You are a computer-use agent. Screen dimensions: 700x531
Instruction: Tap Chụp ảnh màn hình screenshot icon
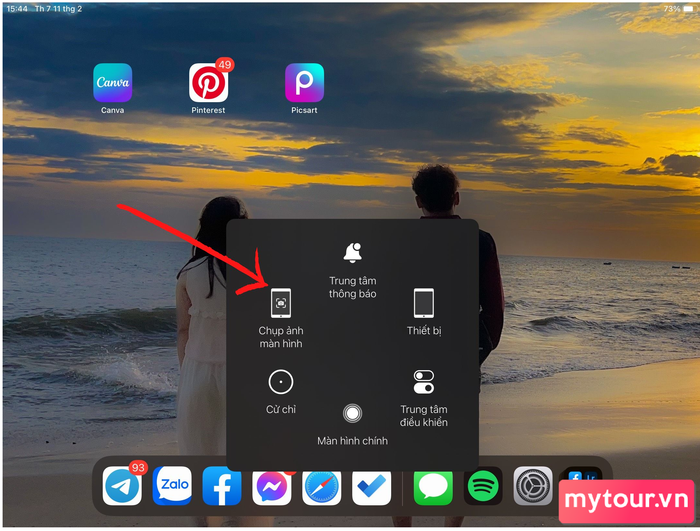pos(281,303)
